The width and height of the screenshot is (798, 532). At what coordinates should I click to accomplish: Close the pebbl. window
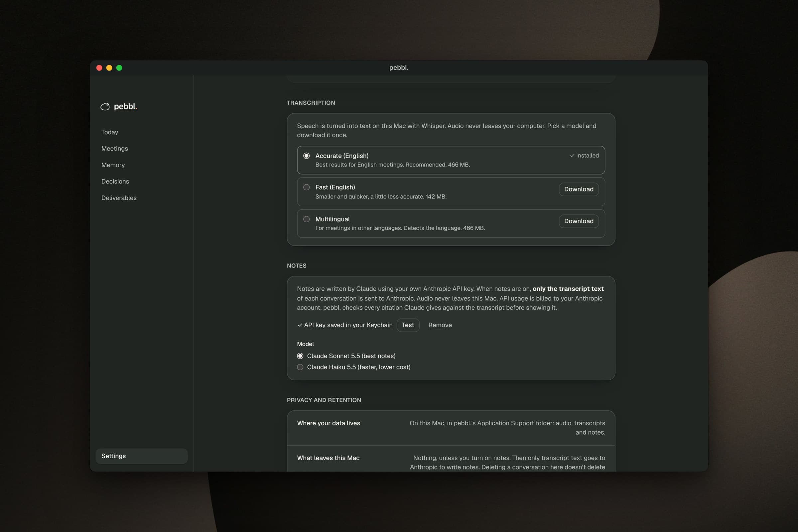click(x=99, y=68)
